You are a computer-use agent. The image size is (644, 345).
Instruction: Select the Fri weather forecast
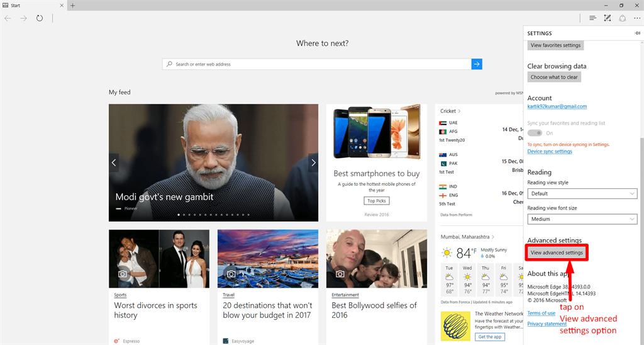coord(504,280)
